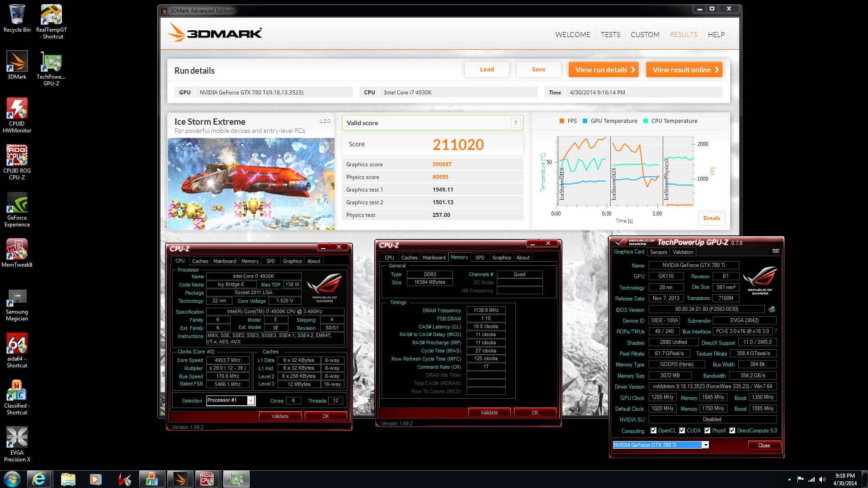This screenshot has height=488, width=868.
Task: Open TechPowerUp GPU-Z desktop shortcut
Action: (51, 68)
